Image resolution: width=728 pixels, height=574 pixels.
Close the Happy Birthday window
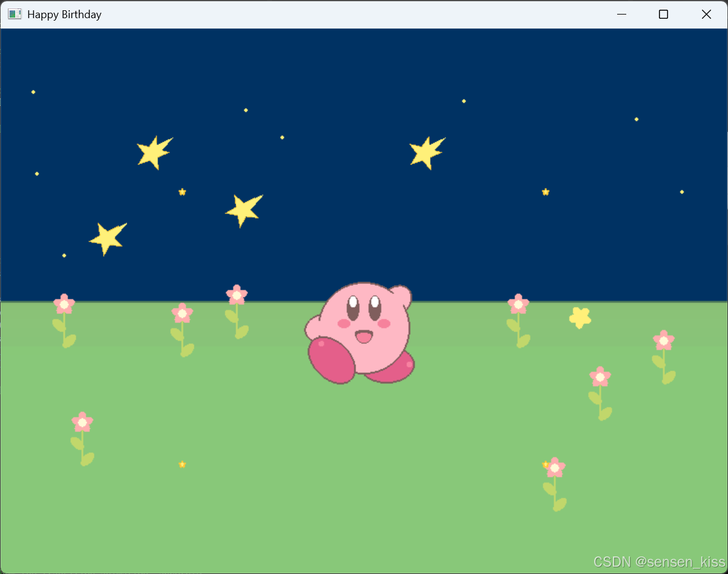tap(706, 15)
